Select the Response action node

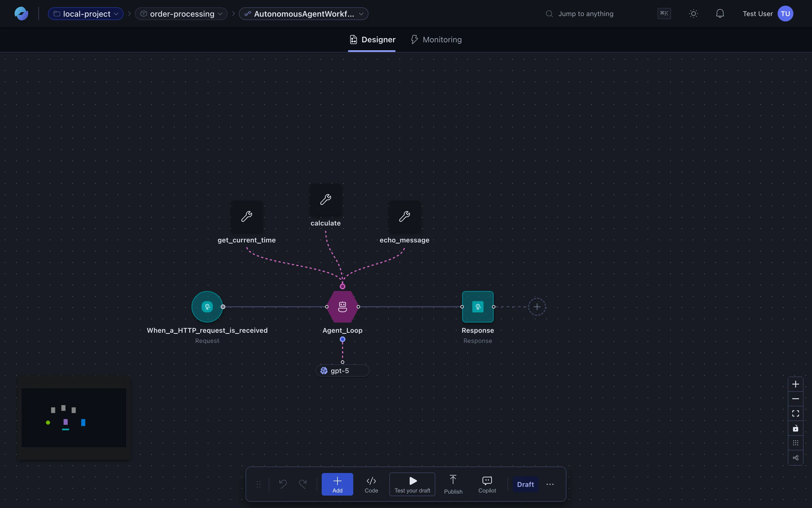point(478,307)
